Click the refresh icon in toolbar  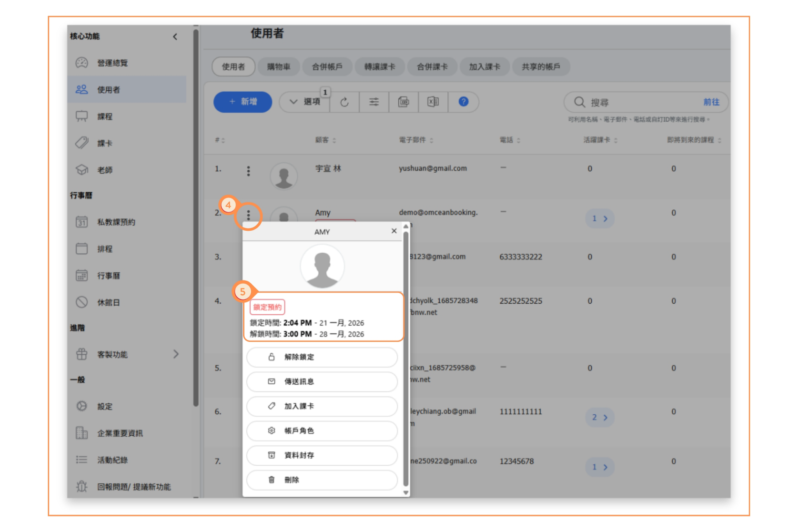(344, 102)
